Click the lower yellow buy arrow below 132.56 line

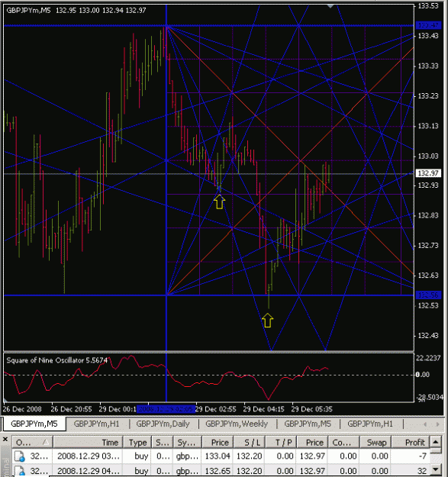[x=268, y=321]
